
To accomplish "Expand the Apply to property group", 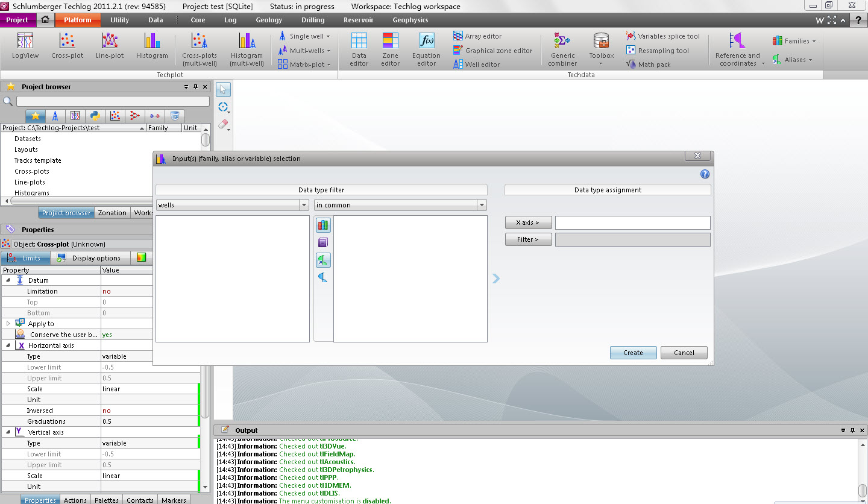I will click(x=8, y=324).
